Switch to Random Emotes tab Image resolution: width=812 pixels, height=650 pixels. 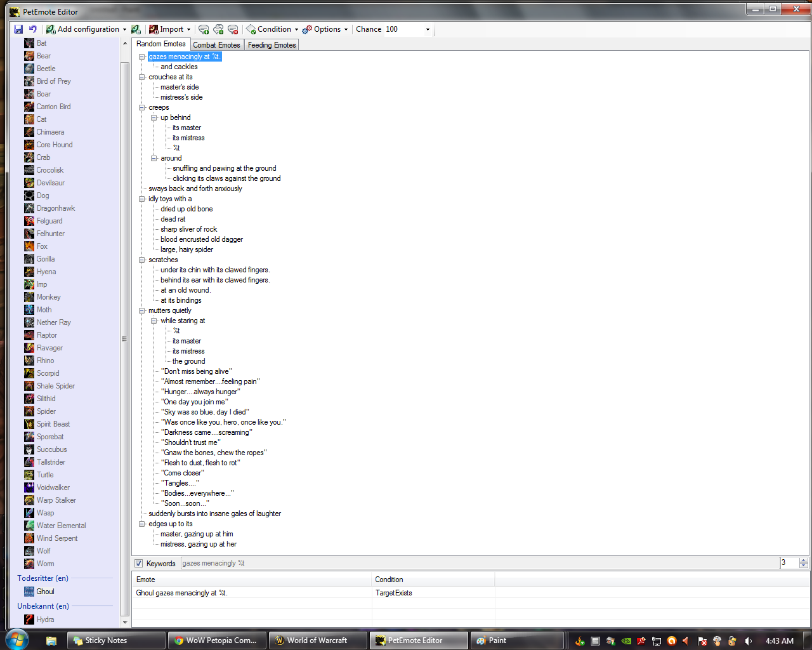(161, 44)
